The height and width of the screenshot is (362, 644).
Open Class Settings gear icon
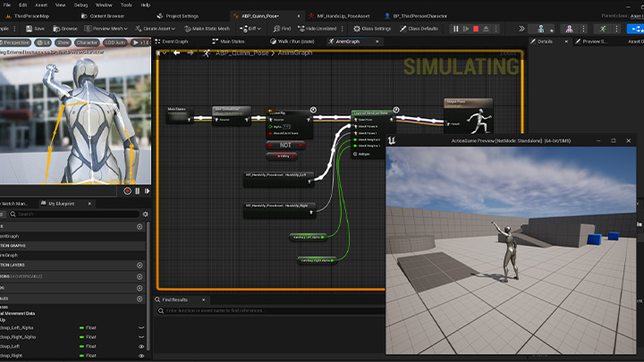(x=357, y=29)
